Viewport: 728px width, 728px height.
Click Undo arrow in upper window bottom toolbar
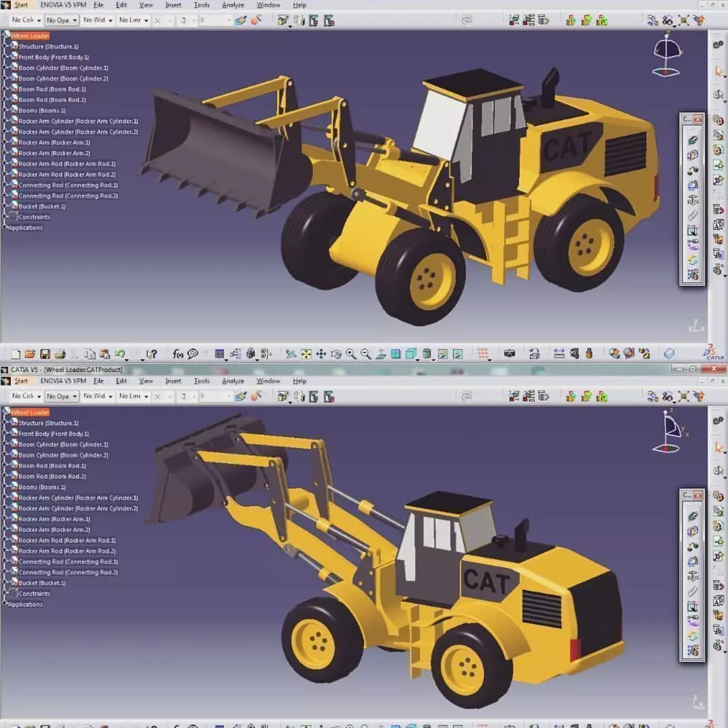[120, 355]
